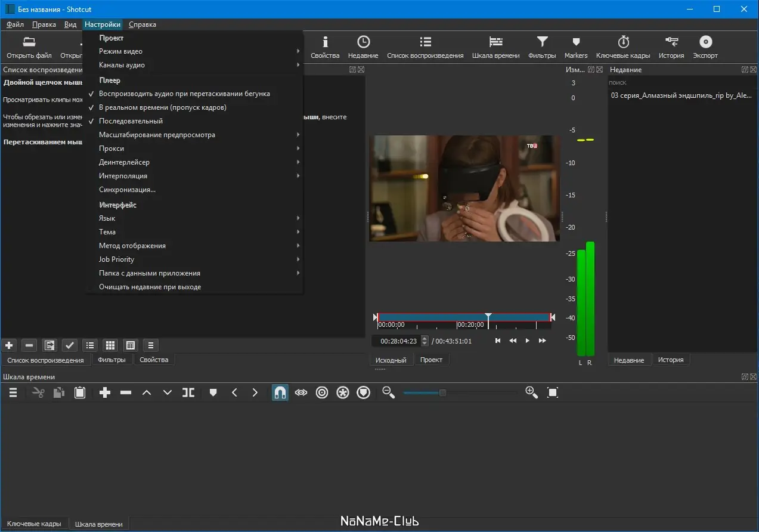Open Синхронизация settings entry
Image resolution: width=759 pixels, height=532 pixels.
127,190
